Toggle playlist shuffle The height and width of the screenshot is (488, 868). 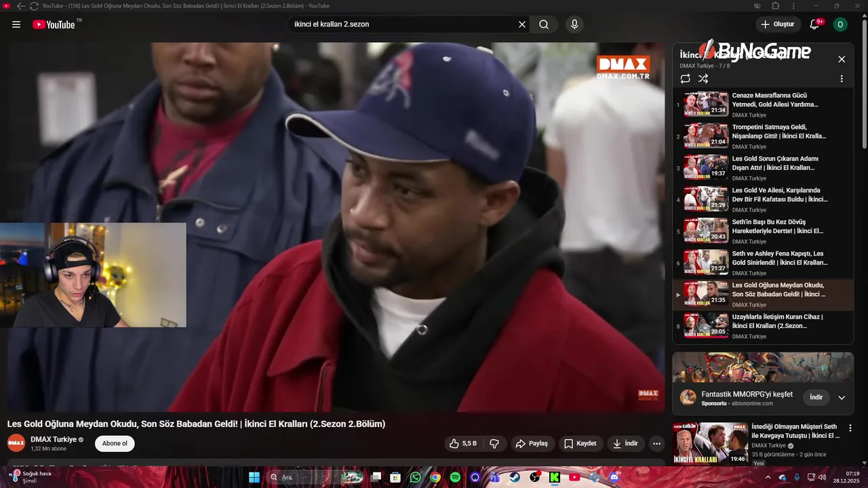pos(703,79)
